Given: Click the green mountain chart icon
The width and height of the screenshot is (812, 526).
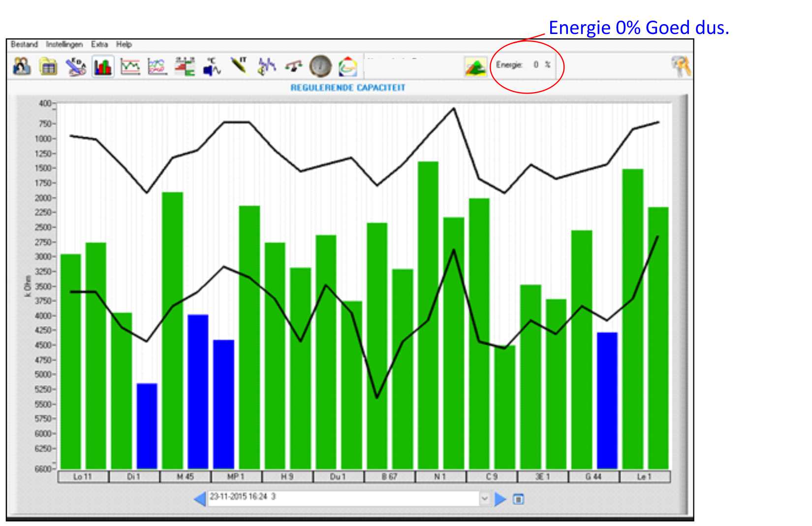Looking at the screenshot, I should [475, 66].
